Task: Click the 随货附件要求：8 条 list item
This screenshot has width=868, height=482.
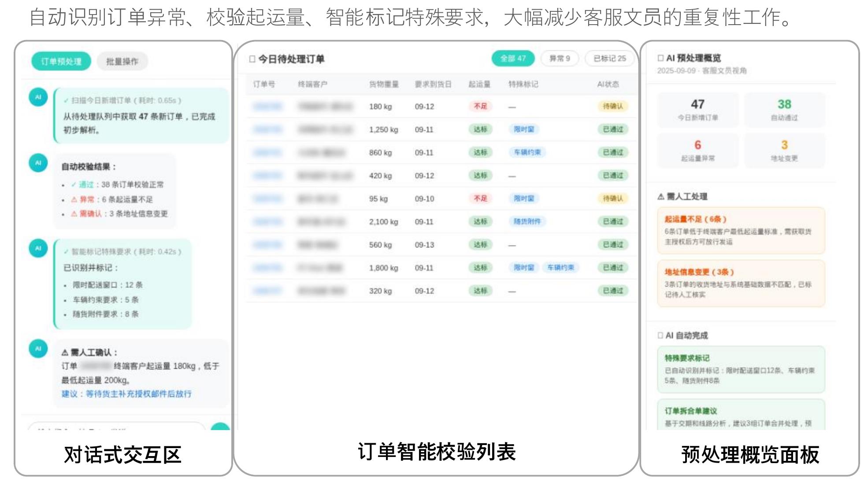Action: [x=106, y=314]
